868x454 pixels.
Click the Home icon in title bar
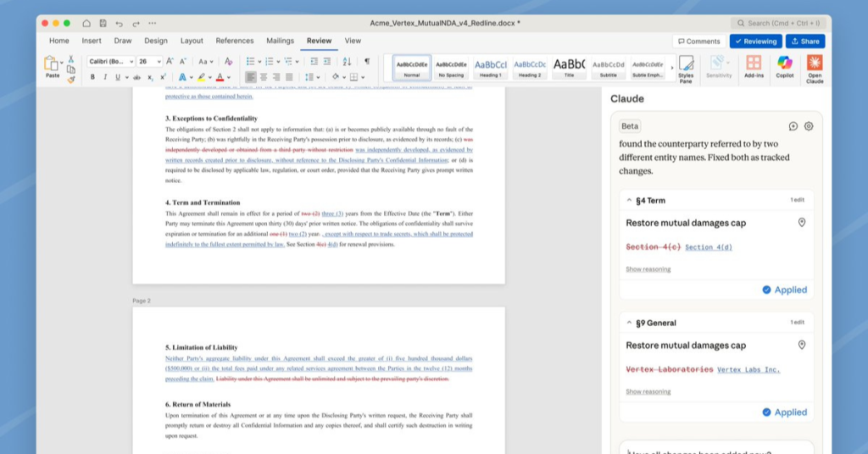[x=86, y=23]
